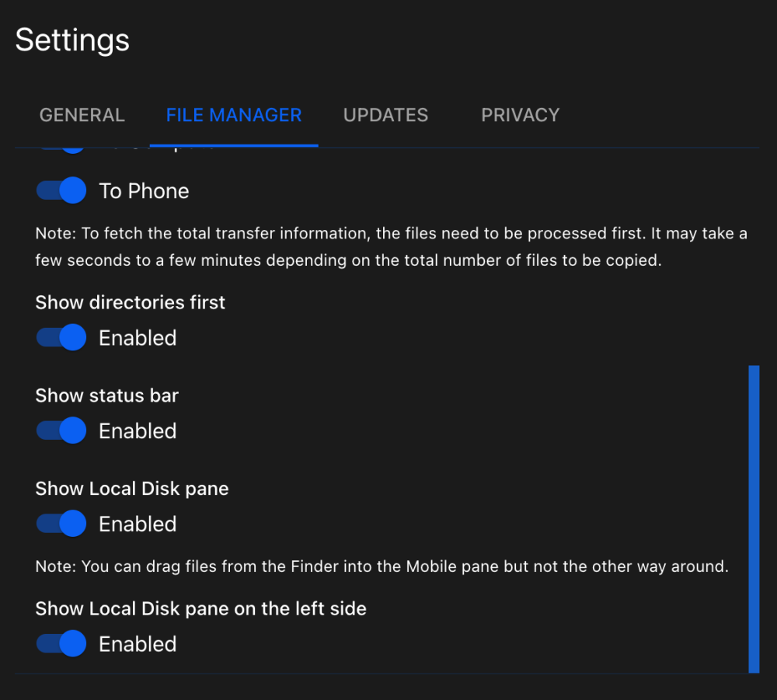
Task: Click Enabled label under Show status bar
Action: (138, 431)
